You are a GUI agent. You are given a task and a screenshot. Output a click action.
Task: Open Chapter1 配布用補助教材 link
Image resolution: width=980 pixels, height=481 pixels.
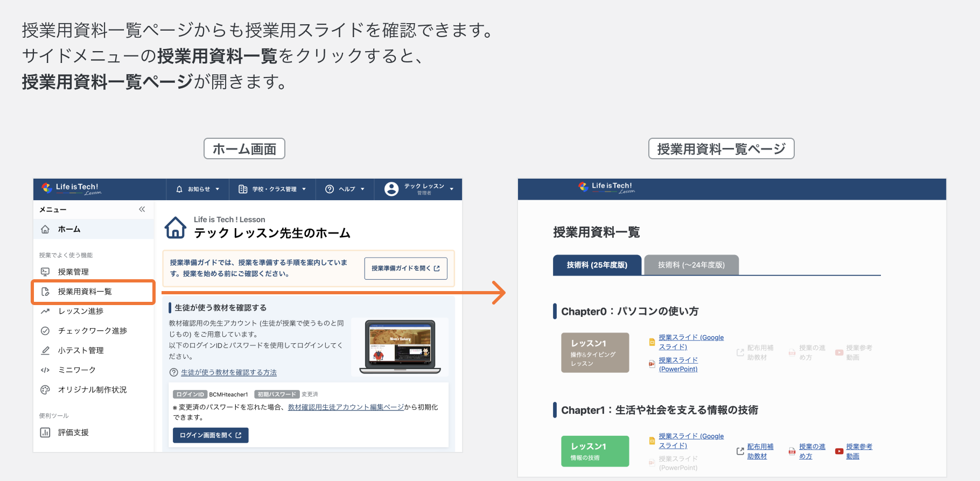tap(760, 451)
